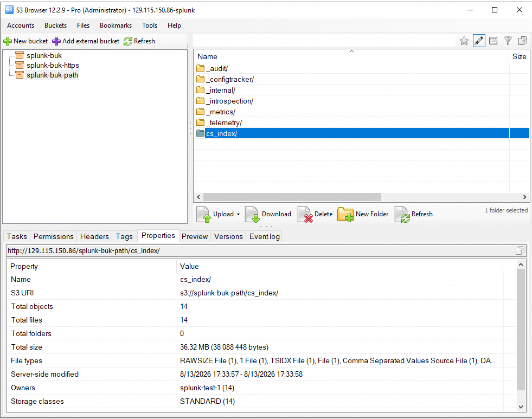
Task: Switch to the Permissions tab
Action: point(53,236)
